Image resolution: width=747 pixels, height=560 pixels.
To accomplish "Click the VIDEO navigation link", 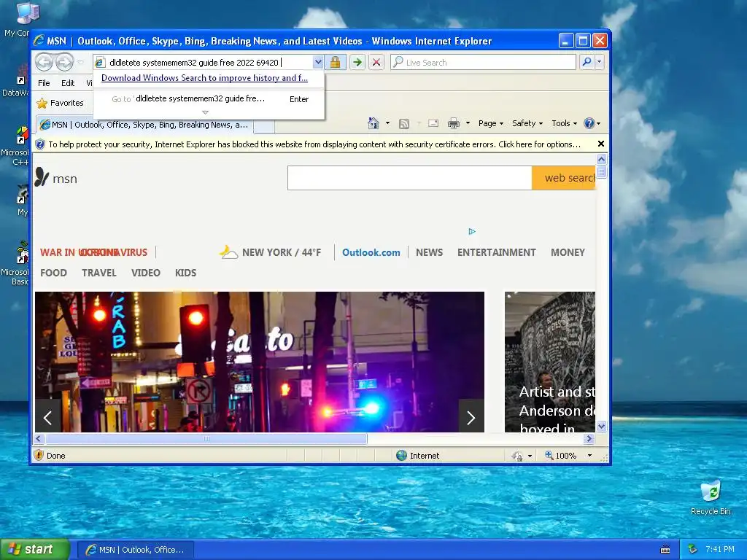I will [x=146, y=273].
